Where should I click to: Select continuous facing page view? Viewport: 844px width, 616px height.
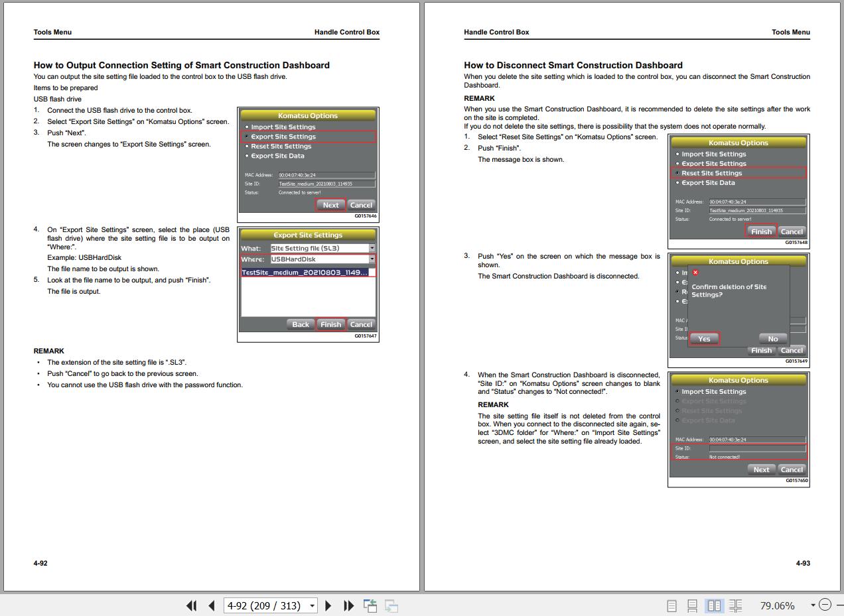(735, 605)
